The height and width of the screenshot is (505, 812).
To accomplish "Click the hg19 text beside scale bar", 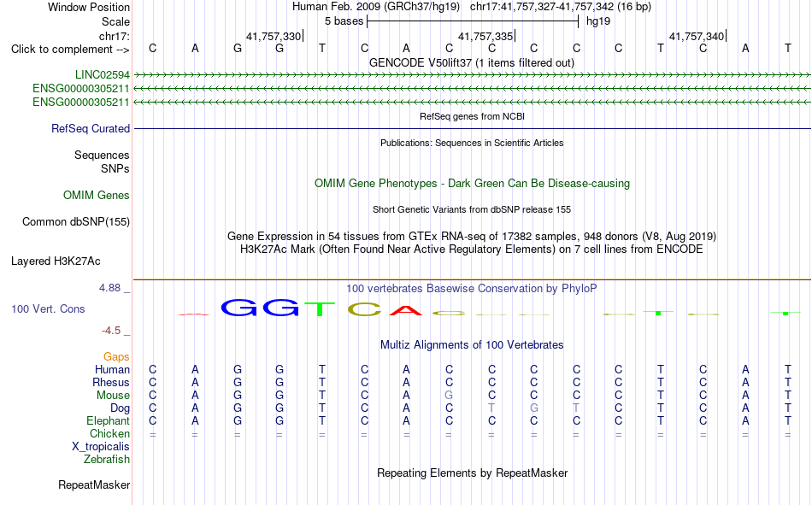I will pos(598,21).
